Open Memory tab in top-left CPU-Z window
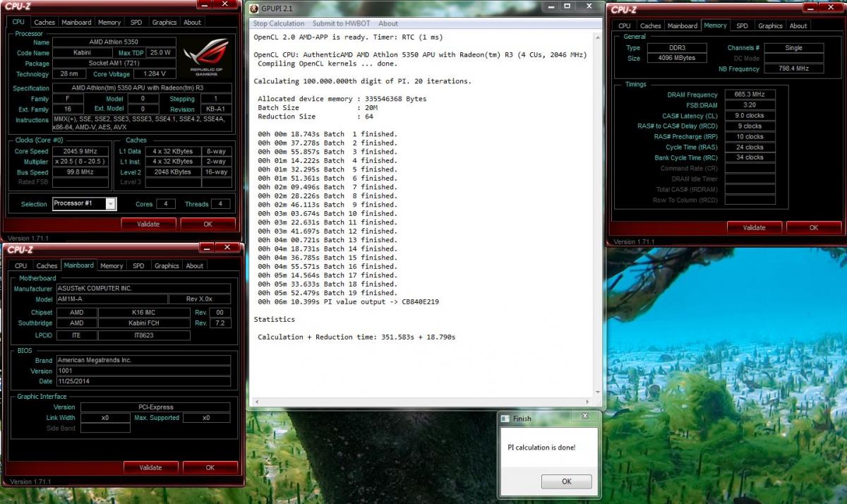The image size is (847, 504). click(x=109, y=23)
